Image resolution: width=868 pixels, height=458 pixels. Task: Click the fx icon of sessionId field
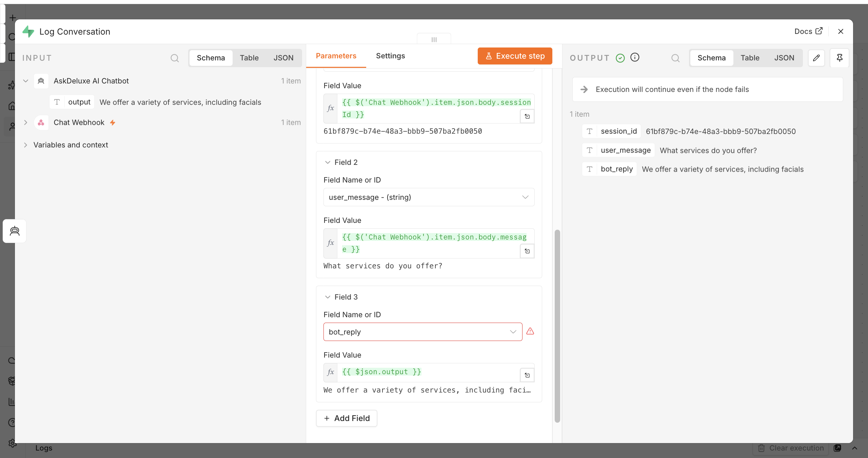[331, 109]
